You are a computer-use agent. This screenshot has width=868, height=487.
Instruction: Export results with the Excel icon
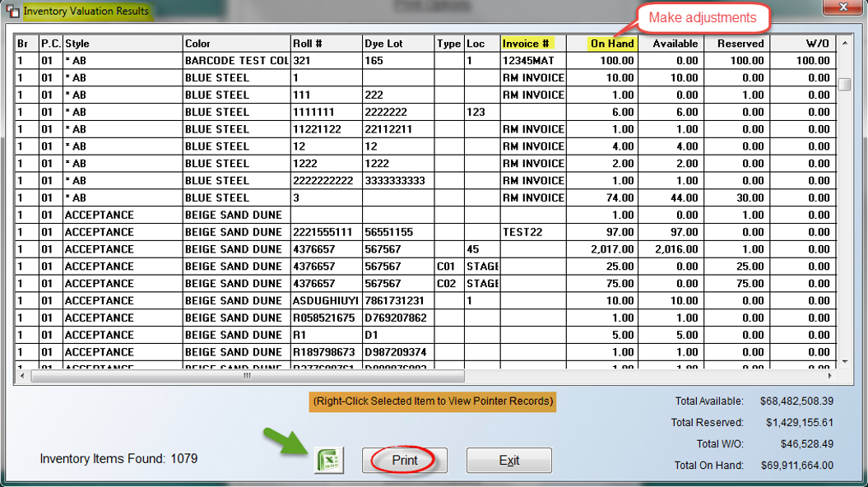(x=329, y=460)
